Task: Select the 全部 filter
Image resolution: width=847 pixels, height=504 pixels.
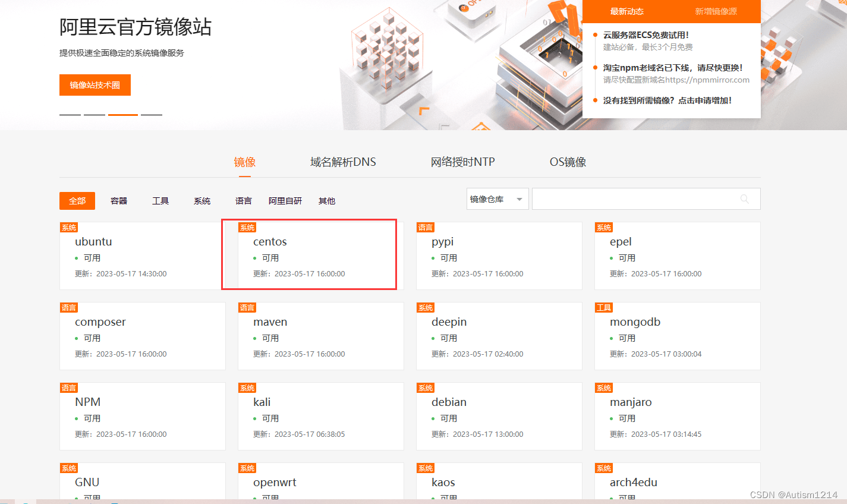Action: pyautogui.click(x=77, y=201)
